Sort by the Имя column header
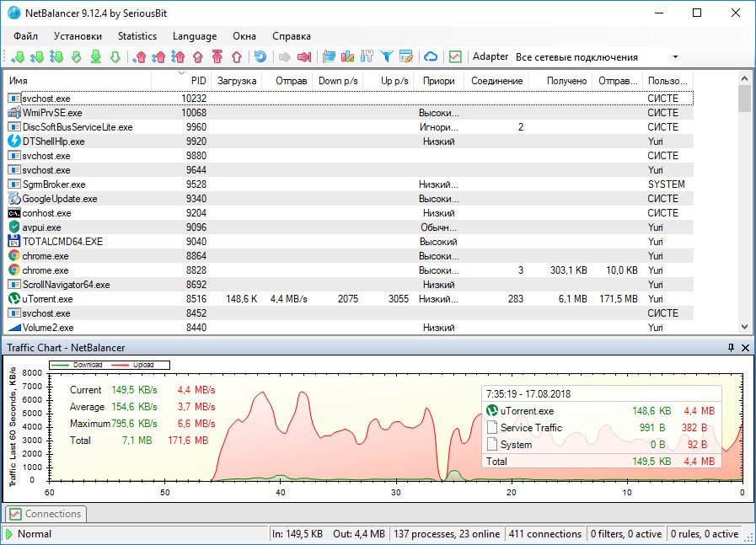Screen dimensions: 756x545 click(x=78, y=81)
